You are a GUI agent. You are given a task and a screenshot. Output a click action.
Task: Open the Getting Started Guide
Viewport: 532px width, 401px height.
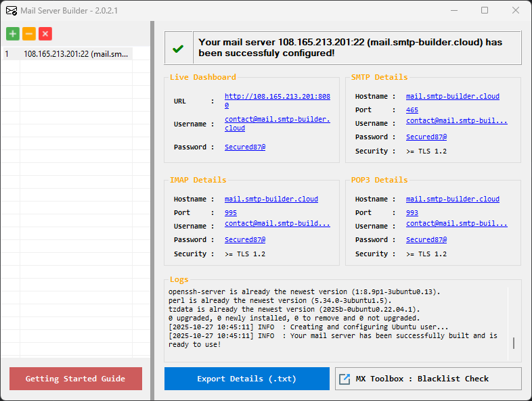pyautogui.click(x=76, y=379)
